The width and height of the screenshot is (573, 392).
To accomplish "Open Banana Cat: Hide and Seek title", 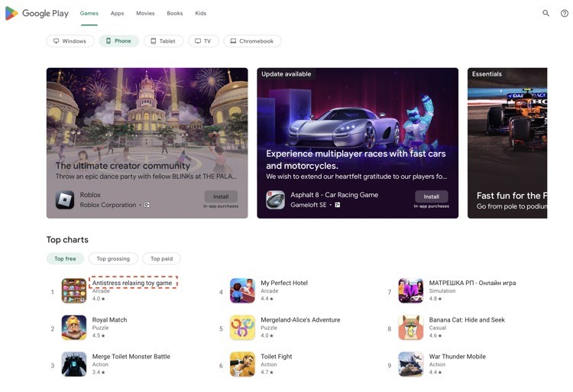I will click(x=467, y=319).
